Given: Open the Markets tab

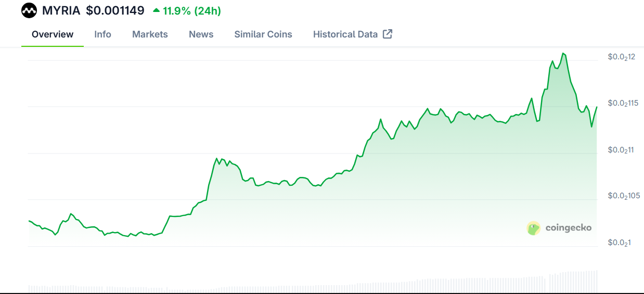Looking at the screenshot, I should pos(150,34).
